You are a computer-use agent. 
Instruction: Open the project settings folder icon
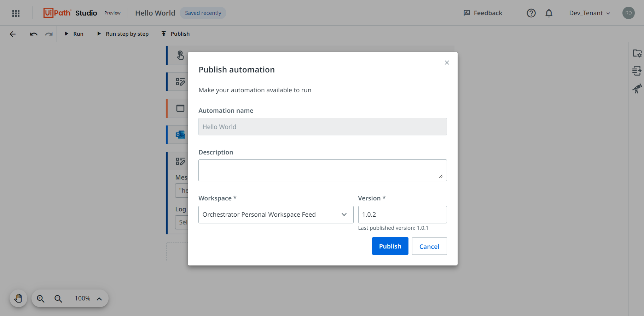pos(637,53)
